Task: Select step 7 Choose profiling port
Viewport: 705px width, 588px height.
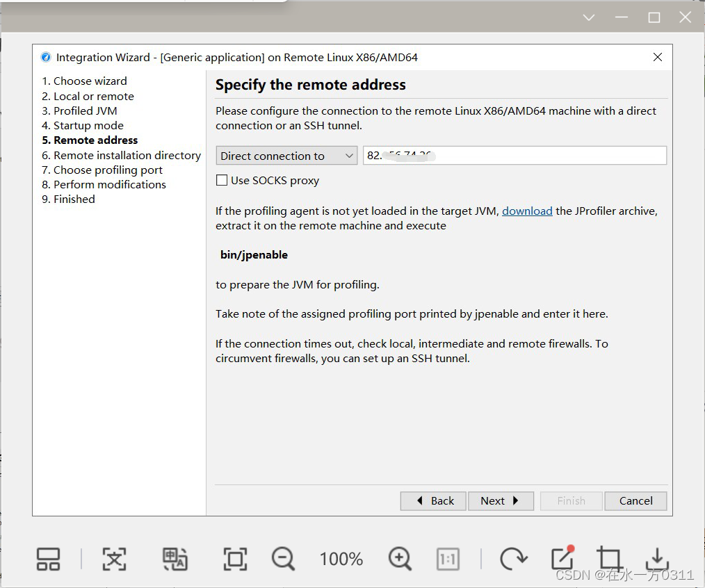Action: pyautogui.click(x=102, y=170)
